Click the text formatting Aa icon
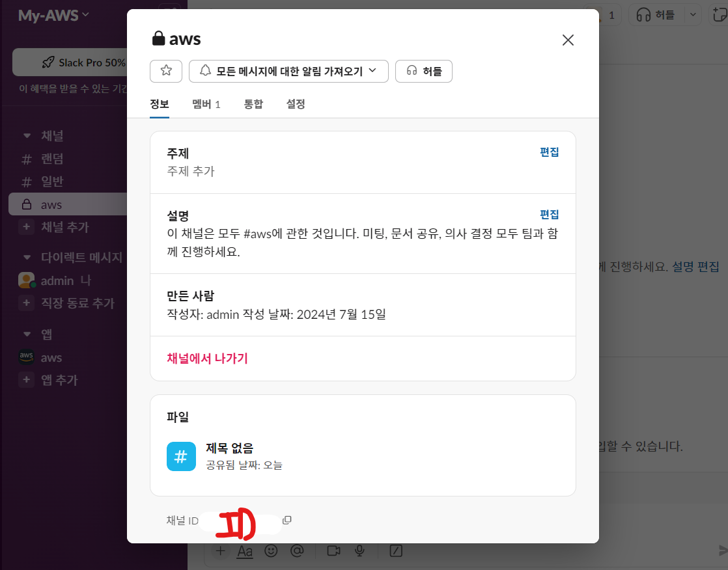 coord(245,551)
